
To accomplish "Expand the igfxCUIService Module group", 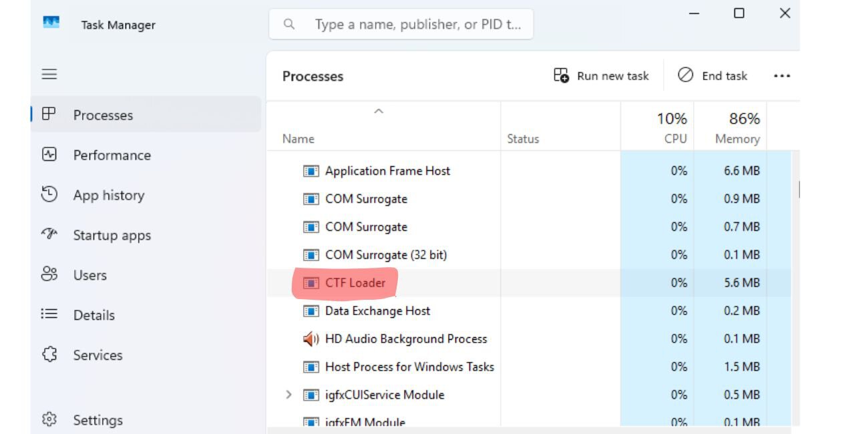I will (288, 395).
